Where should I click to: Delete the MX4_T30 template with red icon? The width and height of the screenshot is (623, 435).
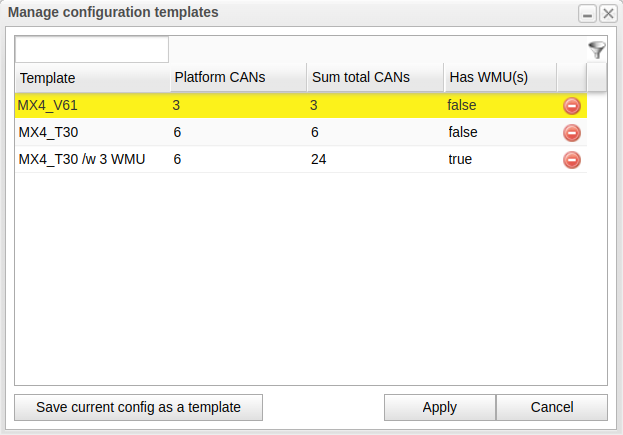[572, 132]
